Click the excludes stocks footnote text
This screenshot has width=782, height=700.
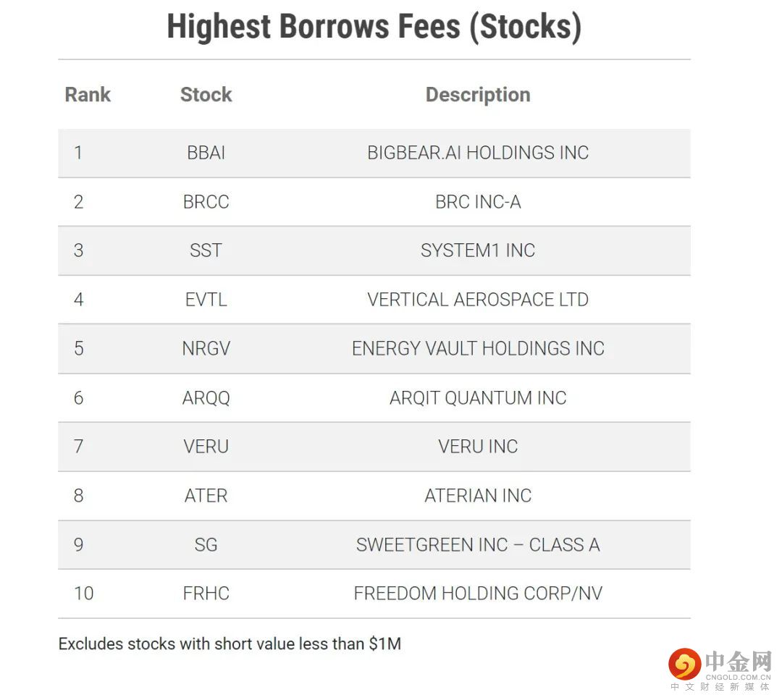pyautogui.click(x=230, y=644)
